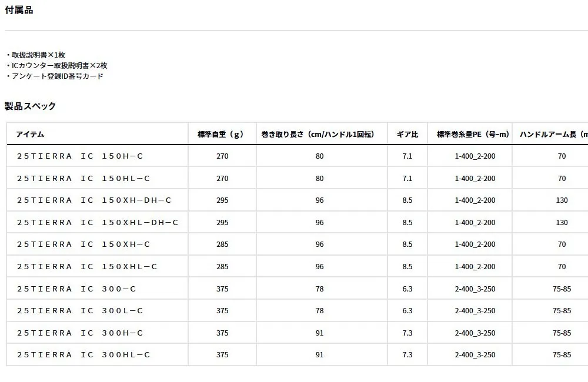This screenshot has height=382, width=588.
Task: Click line capacity 2-400_3-250 in 300-C row
Action: coord(475,289)
